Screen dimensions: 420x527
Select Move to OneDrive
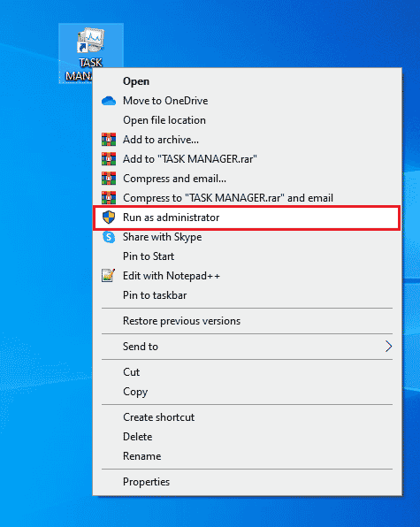pos(248,101)
